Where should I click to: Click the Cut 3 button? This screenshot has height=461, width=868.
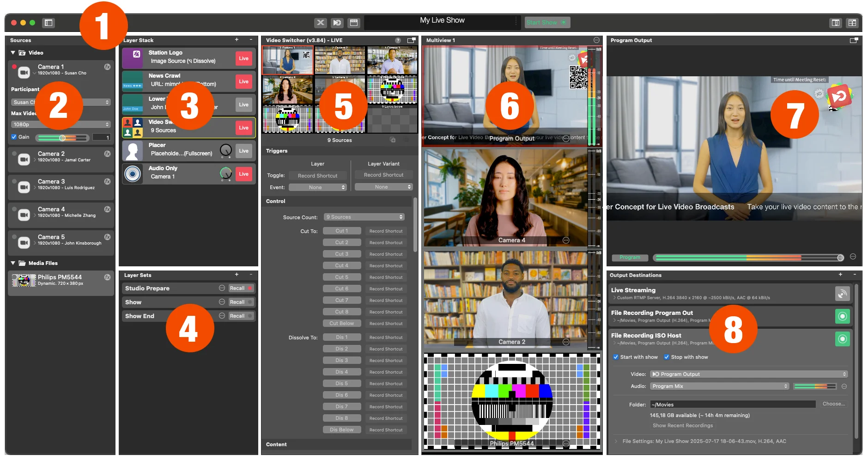pyautogui.click(x=342, y=254)
